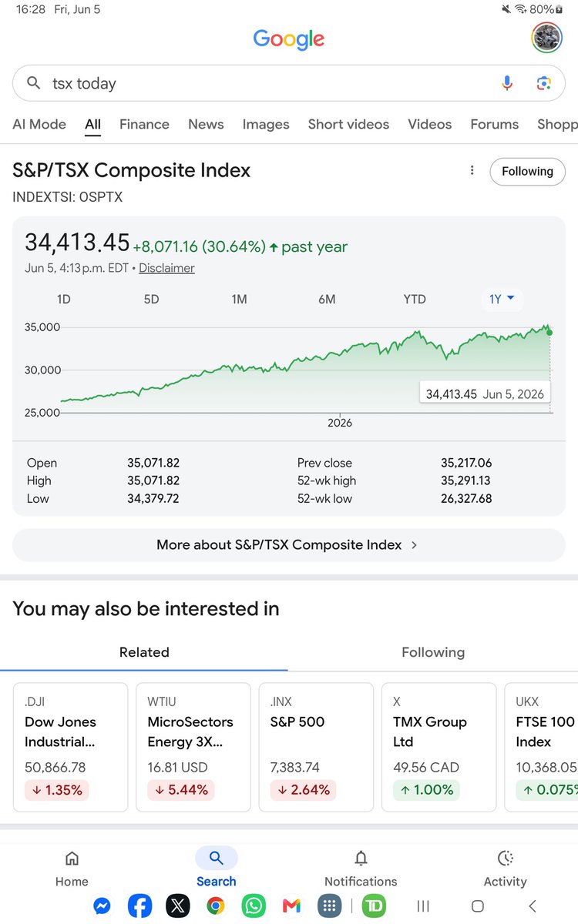Expand More about S&P/TSX Composite Index
The width and height of the screenshot is (578, 924).
(289, 544)
